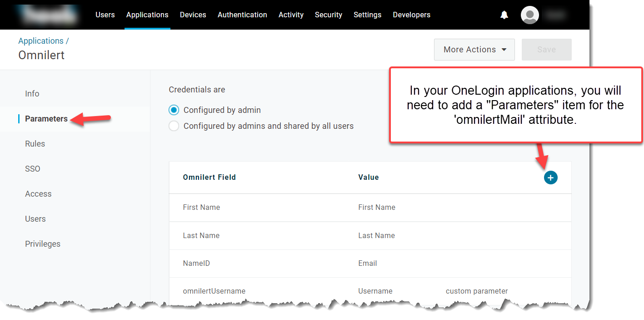Click the Last Name field row
The height and width of the screenshot is (320, 644).
click(370, 236)
